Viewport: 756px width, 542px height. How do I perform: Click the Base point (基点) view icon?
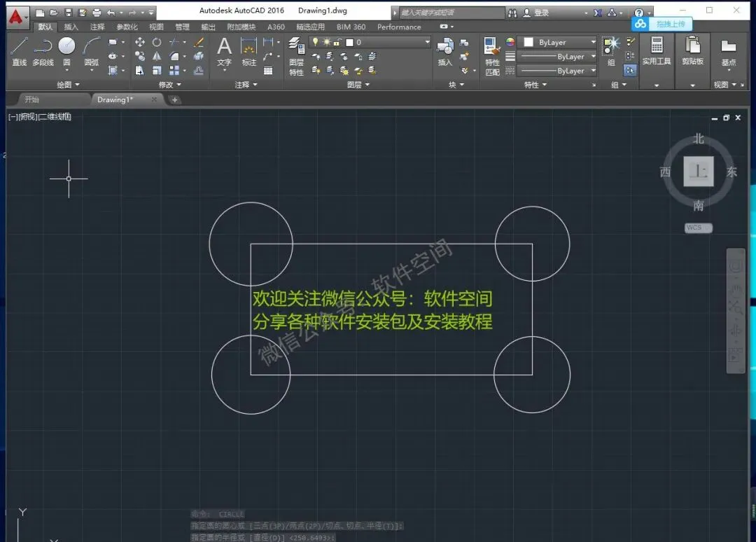[x=729, y=52]
